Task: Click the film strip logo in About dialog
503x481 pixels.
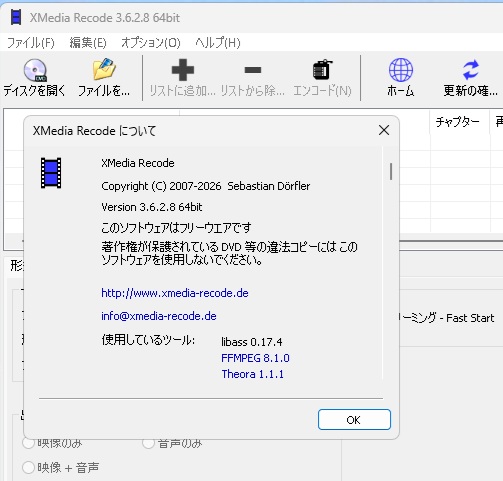Action: pyautogui.click(x=51, y=173)
